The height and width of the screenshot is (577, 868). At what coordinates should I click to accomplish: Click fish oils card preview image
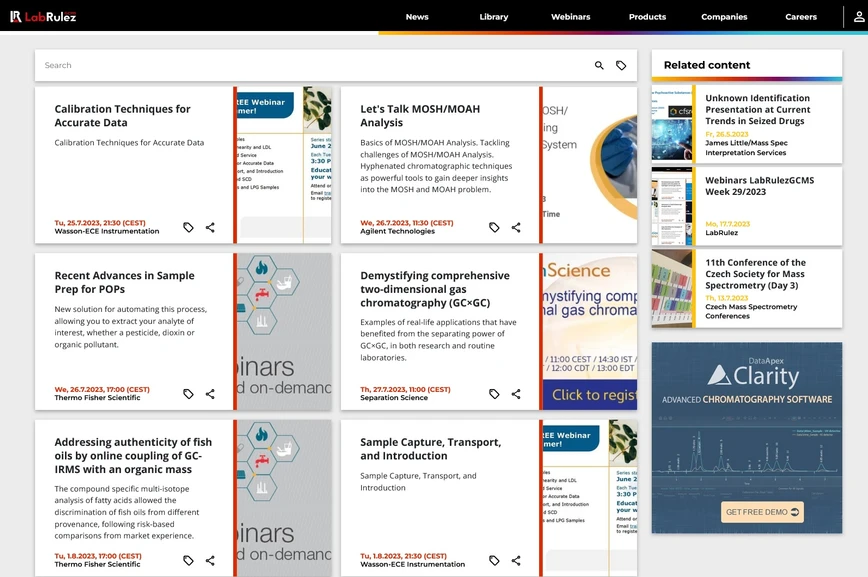pyautogui.click(x=285, y=498)
